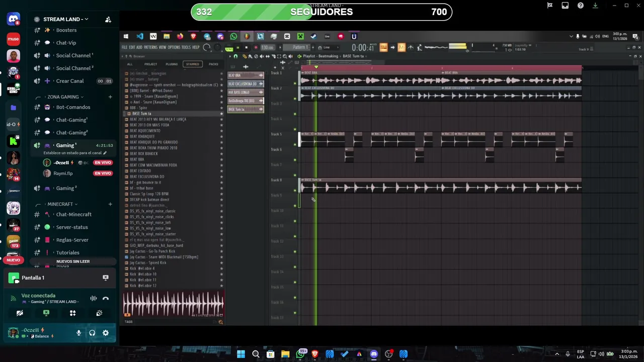Click the Steam icon in streamed taskbar
Screen dimensions: 644x362
tap(313, 36)
